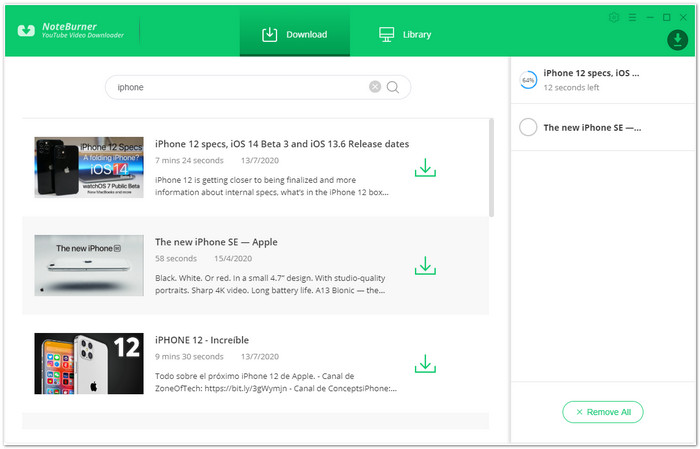Click the round download queue button

point(677,40)
